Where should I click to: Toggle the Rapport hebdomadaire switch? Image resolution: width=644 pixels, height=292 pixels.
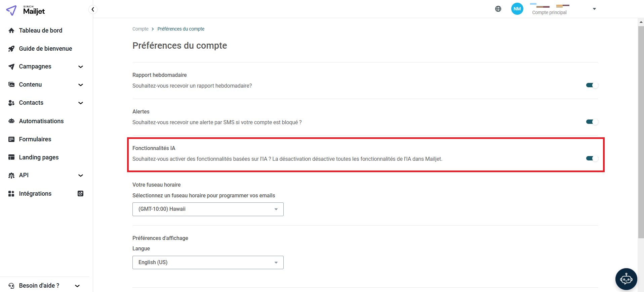point(592,85)
